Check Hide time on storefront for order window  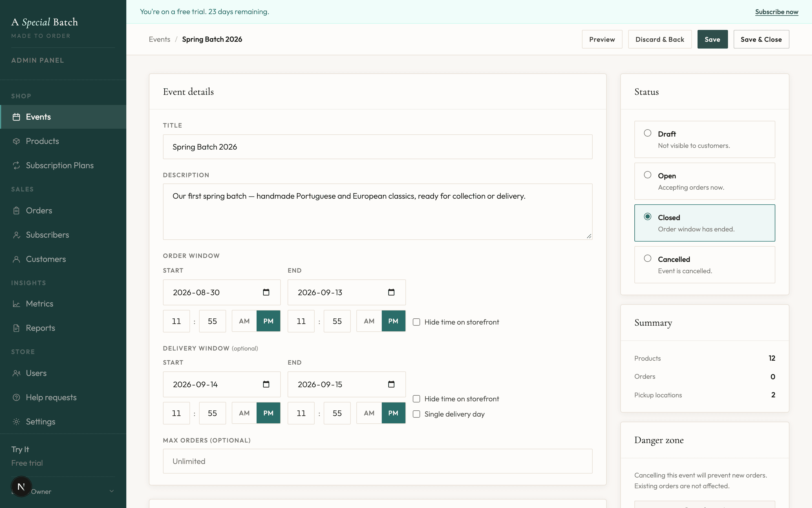pos(416,322)
